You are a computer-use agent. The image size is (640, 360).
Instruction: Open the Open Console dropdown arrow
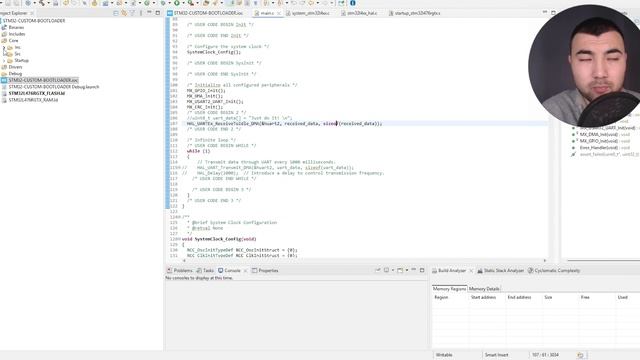407,270
